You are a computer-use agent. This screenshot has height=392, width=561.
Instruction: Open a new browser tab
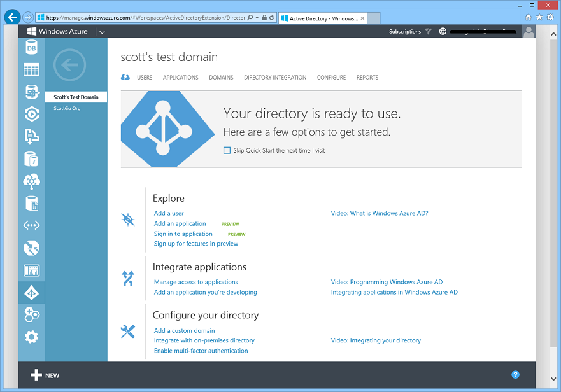(374, 18)
